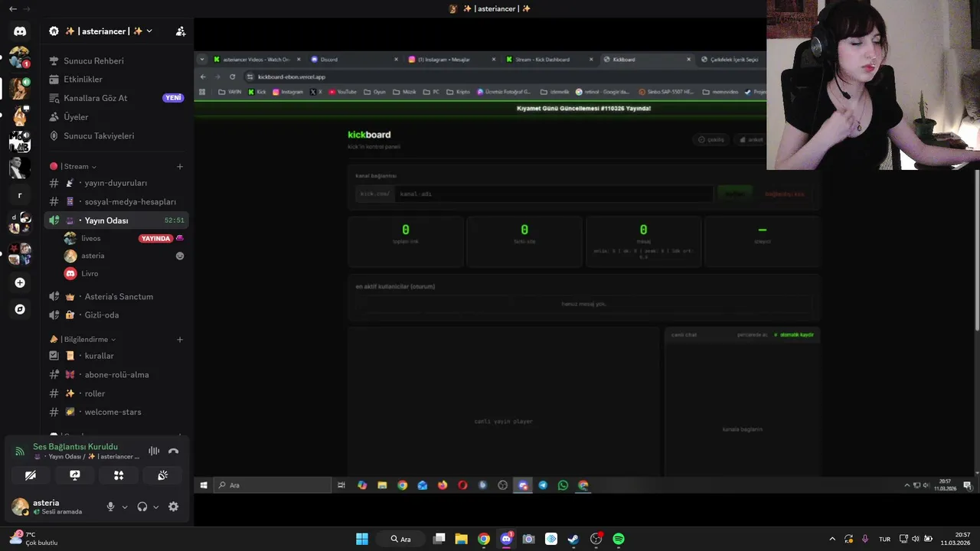Expand microphone input options arrow

click(125, 507)
